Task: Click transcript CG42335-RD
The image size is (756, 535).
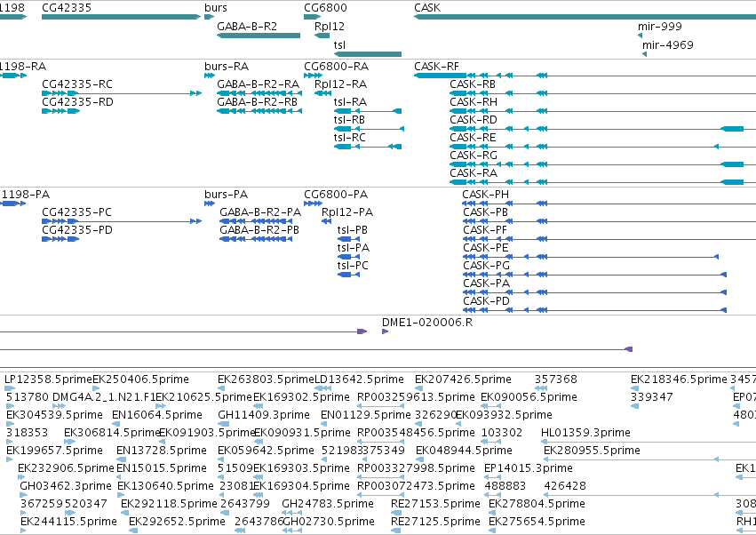Action: coord(77,102)
